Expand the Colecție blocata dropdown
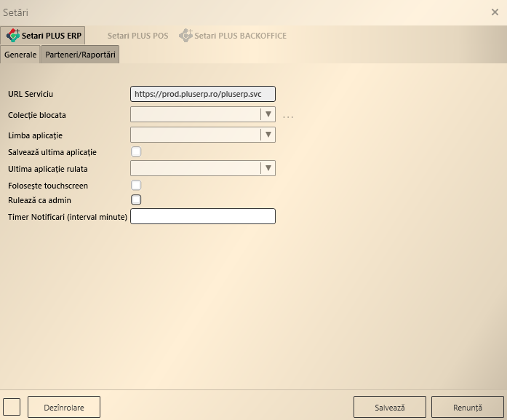The width and height of the screenshot is (507, 420). 268,114
